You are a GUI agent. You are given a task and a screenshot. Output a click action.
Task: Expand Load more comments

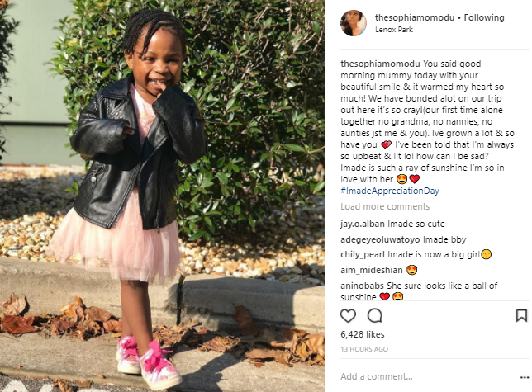385,206
